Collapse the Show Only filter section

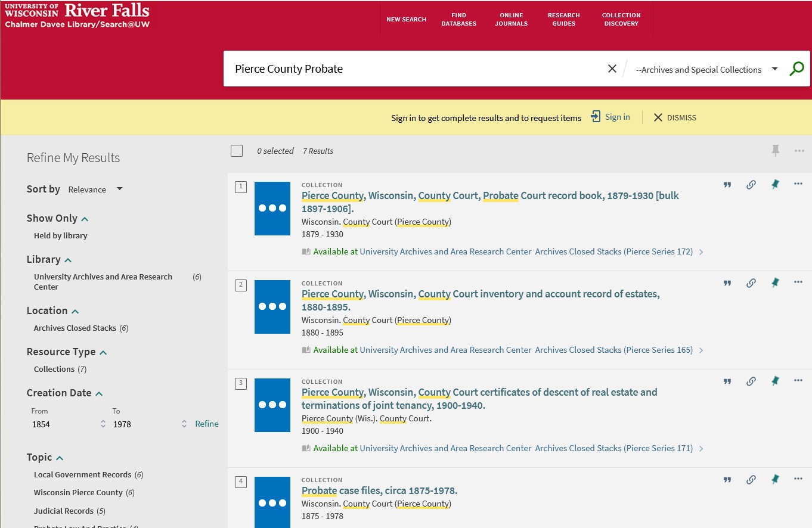coord(58,218)
